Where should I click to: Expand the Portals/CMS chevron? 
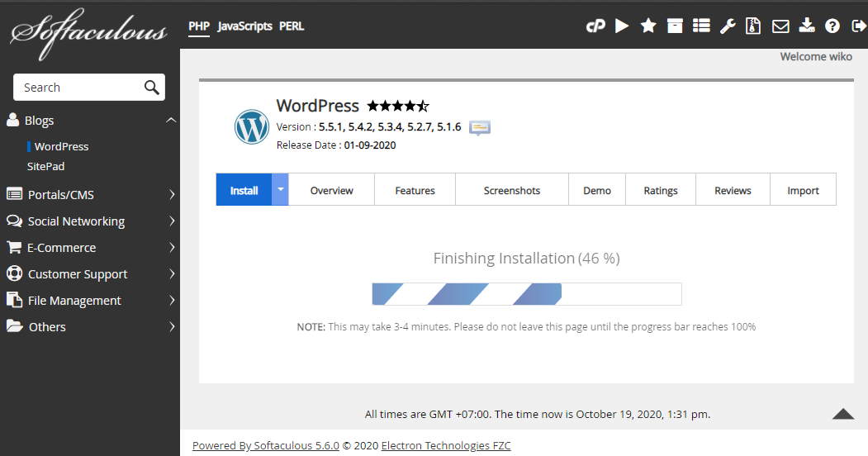pos(172,194)
